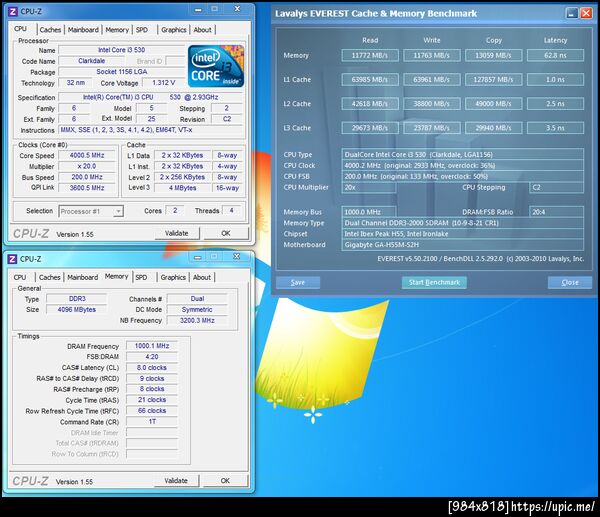Click the Intel Core i3 inside logo

click(216, 66)
